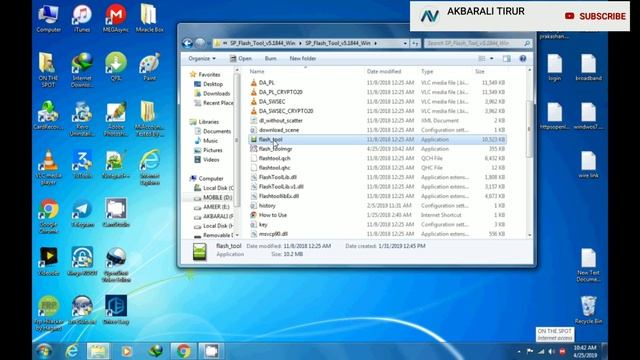Sort by the Type column header

(x=446, y=71)
